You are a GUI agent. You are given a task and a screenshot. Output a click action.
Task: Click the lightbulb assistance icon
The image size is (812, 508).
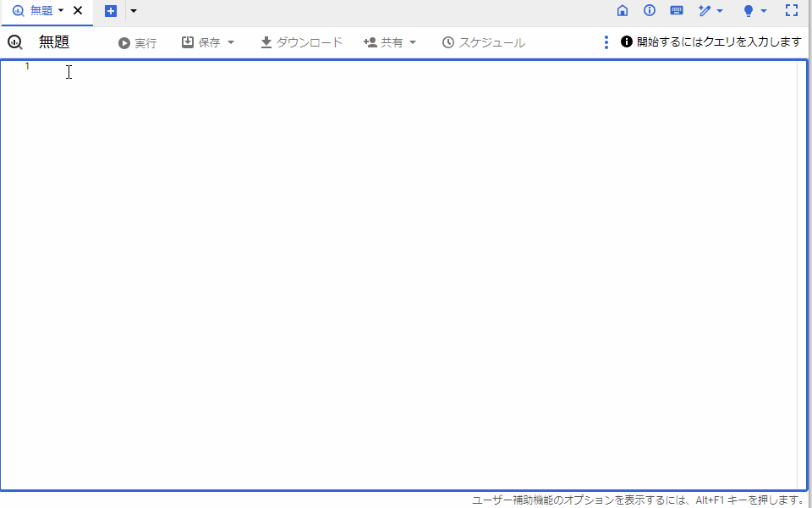tap(749, 11)
